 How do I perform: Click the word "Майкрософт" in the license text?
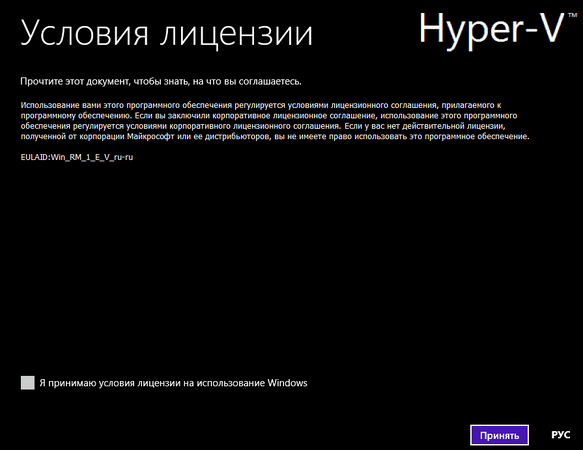tap(151, 136)
